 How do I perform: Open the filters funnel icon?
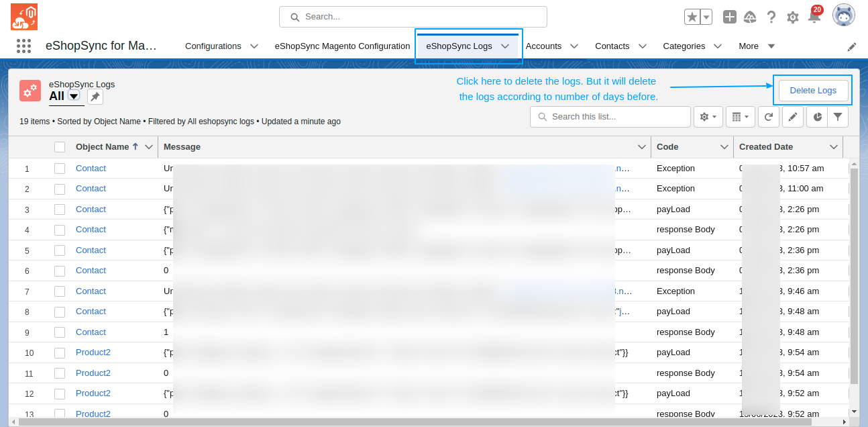838,117
